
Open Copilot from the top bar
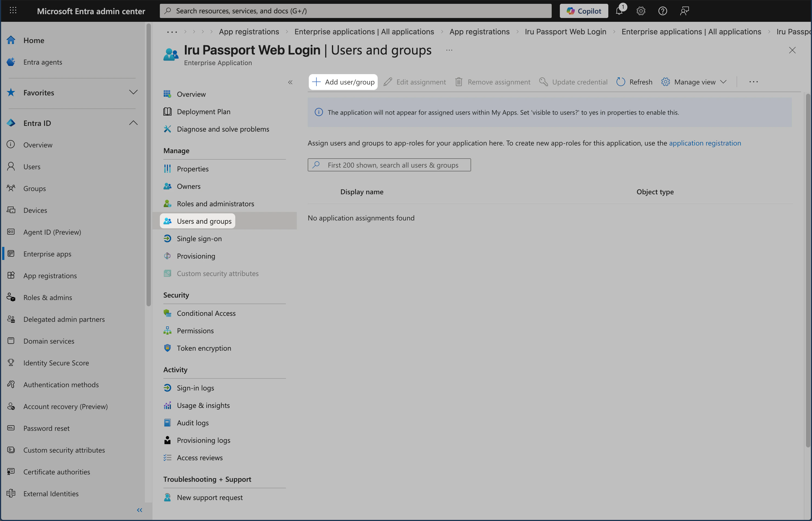584,10
